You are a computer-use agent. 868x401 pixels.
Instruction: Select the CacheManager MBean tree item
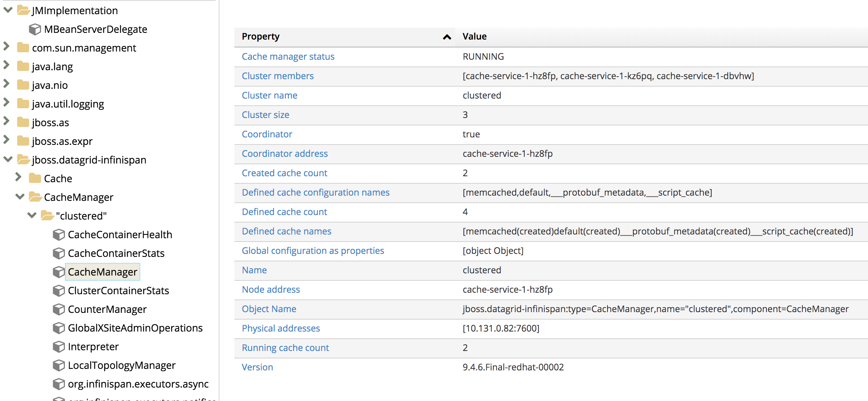click(102, 272)
